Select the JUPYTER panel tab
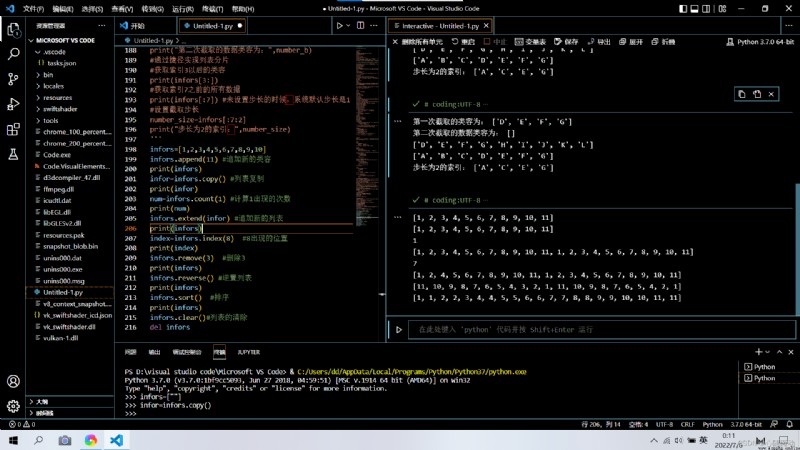Viewport: 800px width, 450px height. 248,352
